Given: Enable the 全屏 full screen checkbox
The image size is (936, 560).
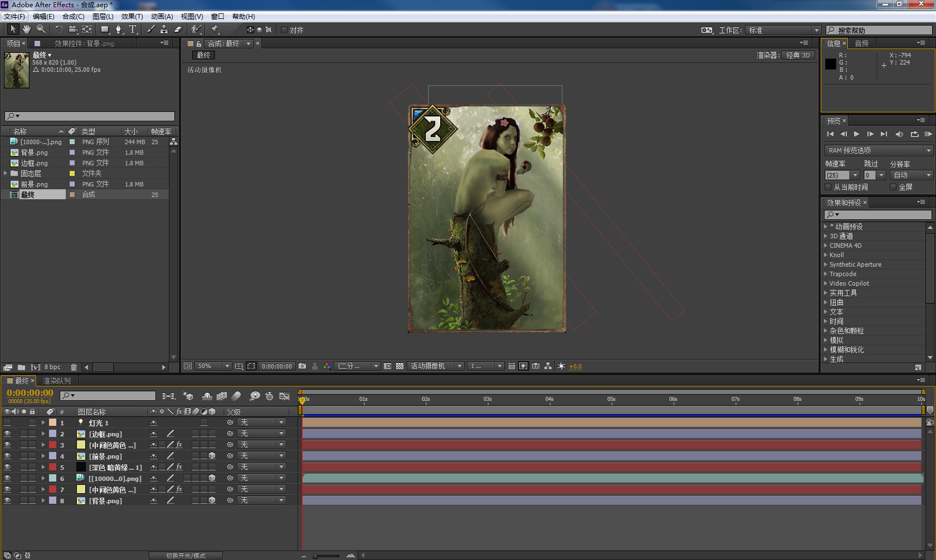Looking at the screenshot, I should click(893, 187).
